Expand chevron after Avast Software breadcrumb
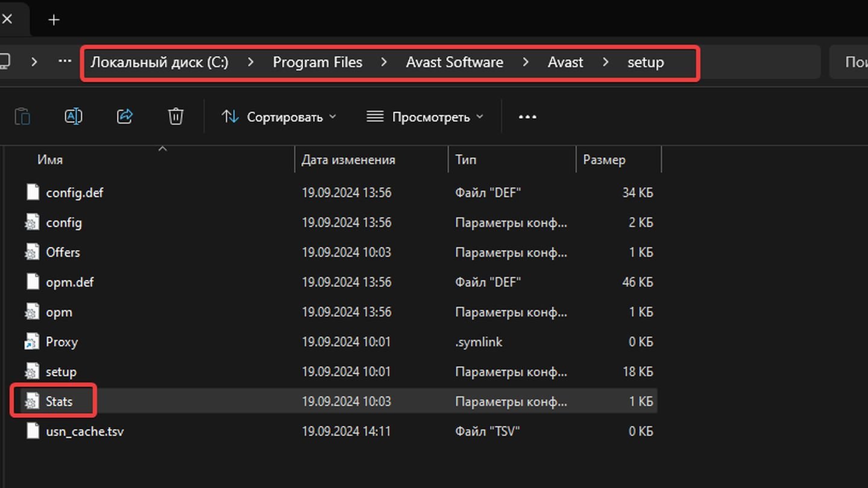This screenshot has width=868, height=488. [526, 62]
